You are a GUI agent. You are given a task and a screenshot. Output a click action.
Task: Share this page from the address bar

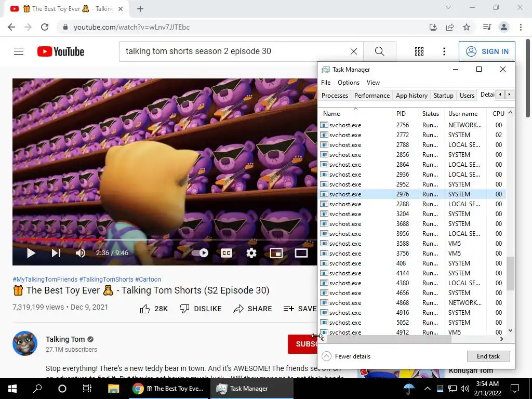coord(450,27)
